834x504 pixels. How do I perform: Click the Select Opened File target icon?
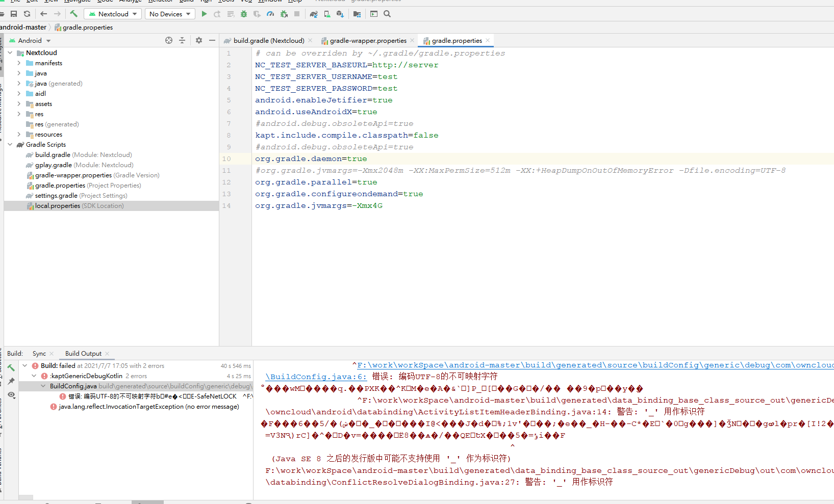(169, 40)
